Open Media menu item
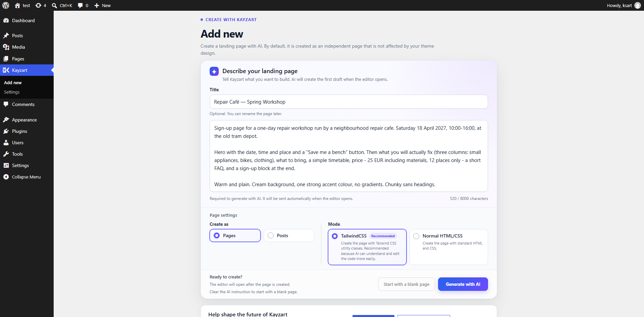The width and height of the screenshot is (644, 317). point(27,47)
